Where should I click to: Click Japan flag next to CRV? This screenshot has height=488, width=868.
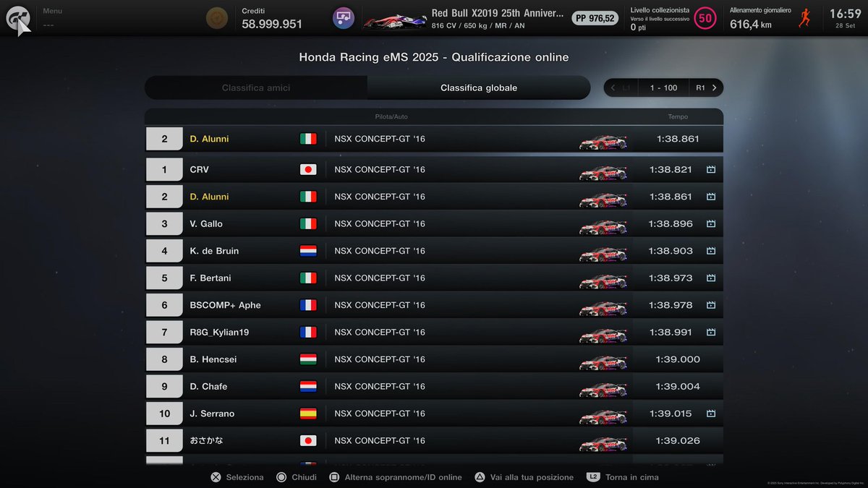(308, 170)
